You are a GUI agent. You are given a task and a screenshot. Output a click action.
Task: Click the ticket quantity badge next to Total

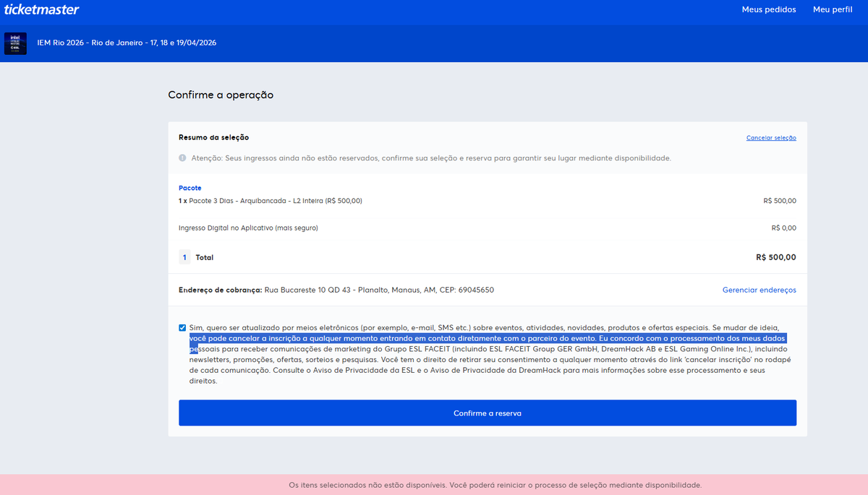click(x=184, y=257)
